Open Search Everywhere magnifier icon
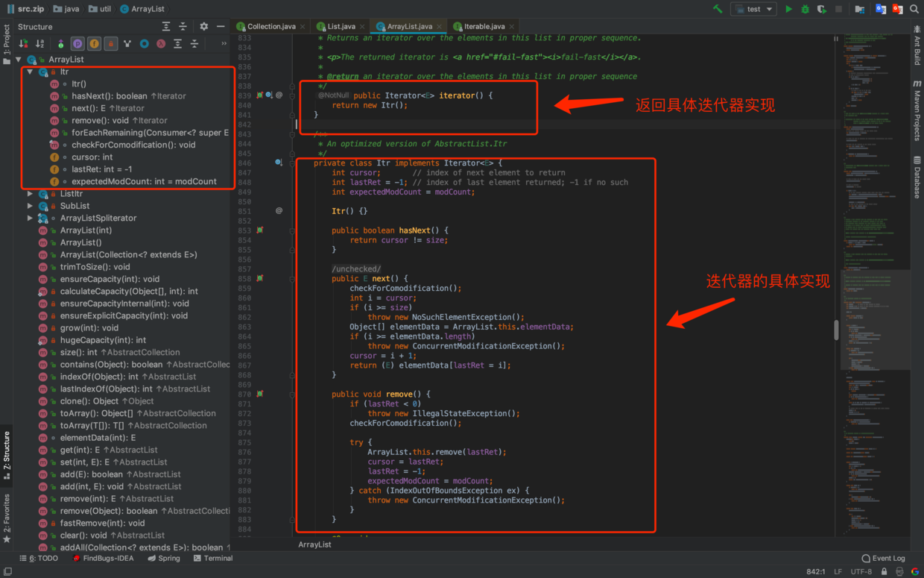 pos(914,9)
